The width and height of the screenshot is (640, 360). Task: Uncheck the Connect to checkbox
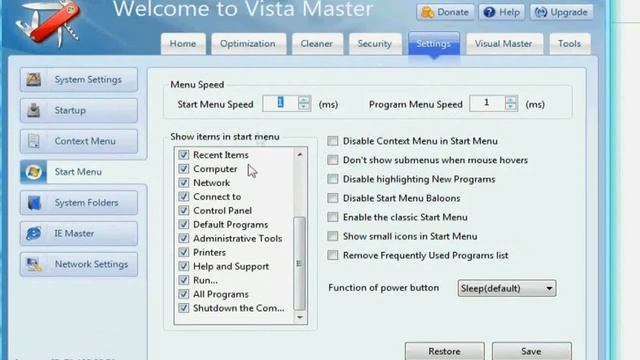pos(184,196)
